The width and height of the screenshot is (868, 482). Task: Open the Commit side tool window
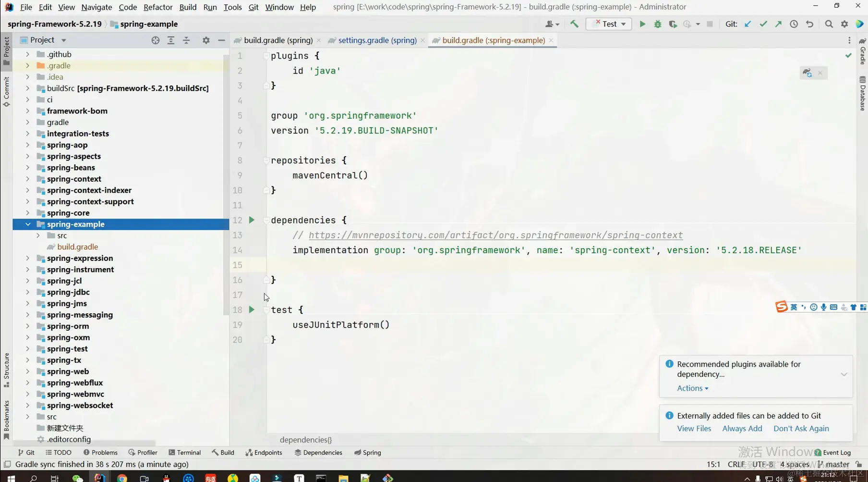[6, 92]
